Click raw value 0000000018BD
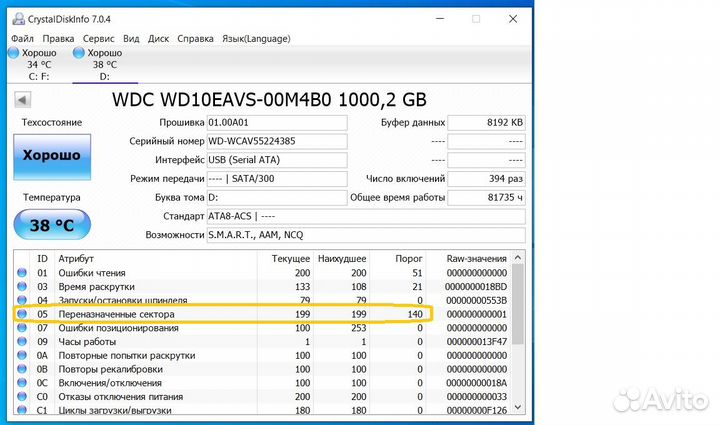Screen dimensions: 720x425 (x=476, y=286)
